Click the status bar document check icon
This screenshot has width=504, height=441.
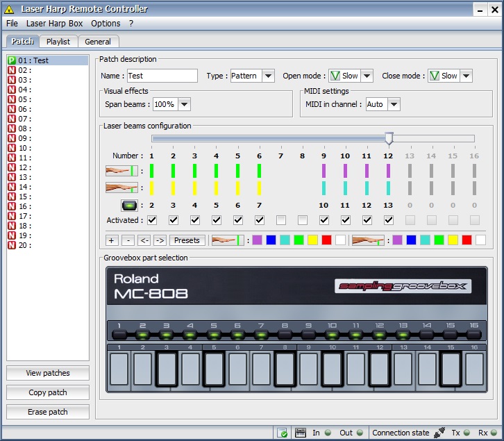[x=283, y=433]
